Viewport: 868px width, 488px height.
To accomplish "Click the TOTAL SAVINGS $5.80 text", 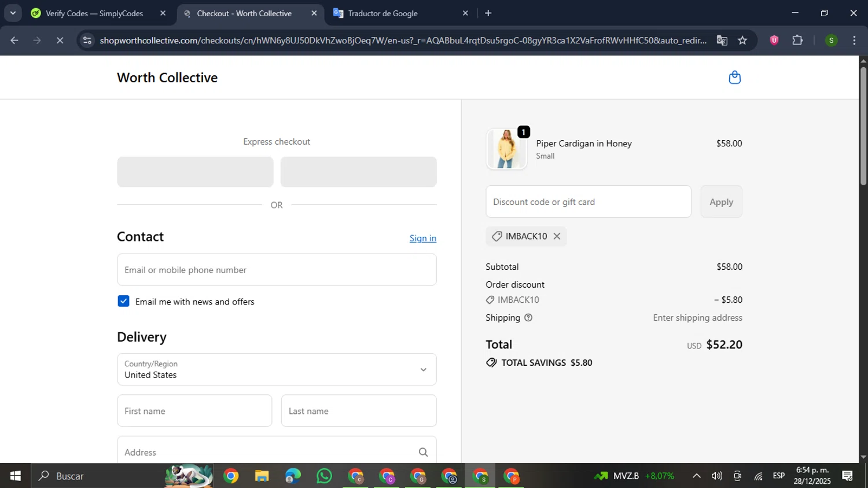I will tap(547, 363).
